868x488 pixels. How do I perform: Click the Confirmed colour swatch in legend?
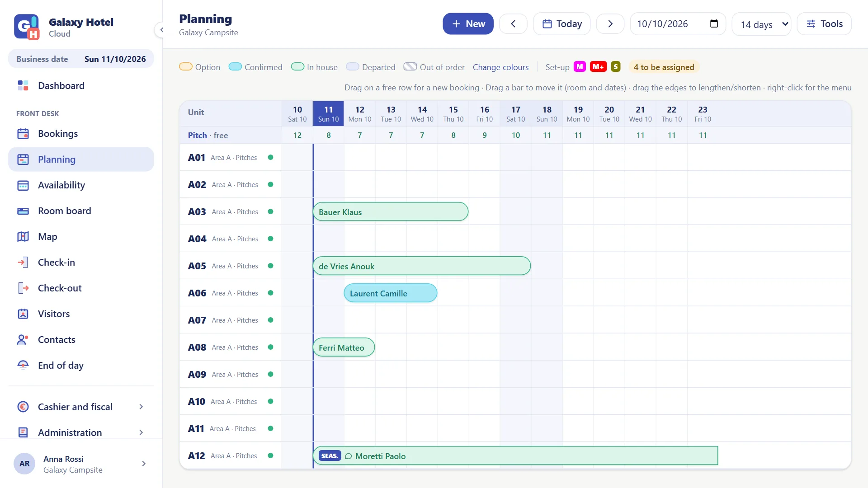[x=235, y=67]
